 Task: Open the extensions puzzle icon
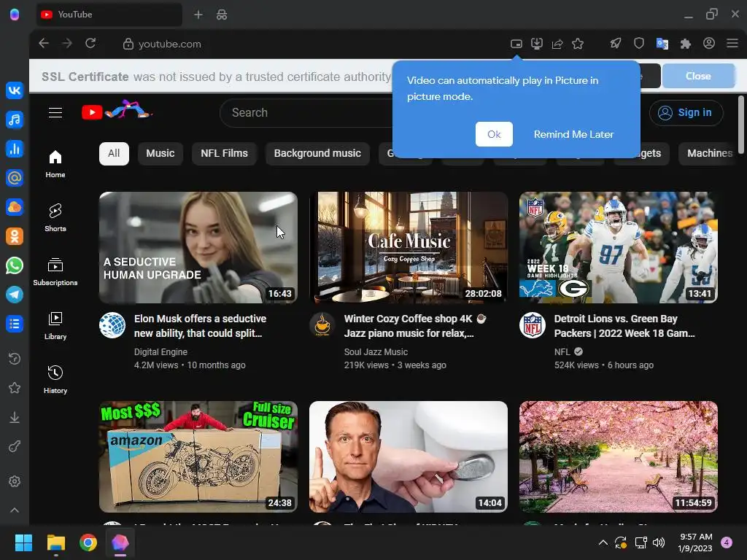[x=686, y=44]
